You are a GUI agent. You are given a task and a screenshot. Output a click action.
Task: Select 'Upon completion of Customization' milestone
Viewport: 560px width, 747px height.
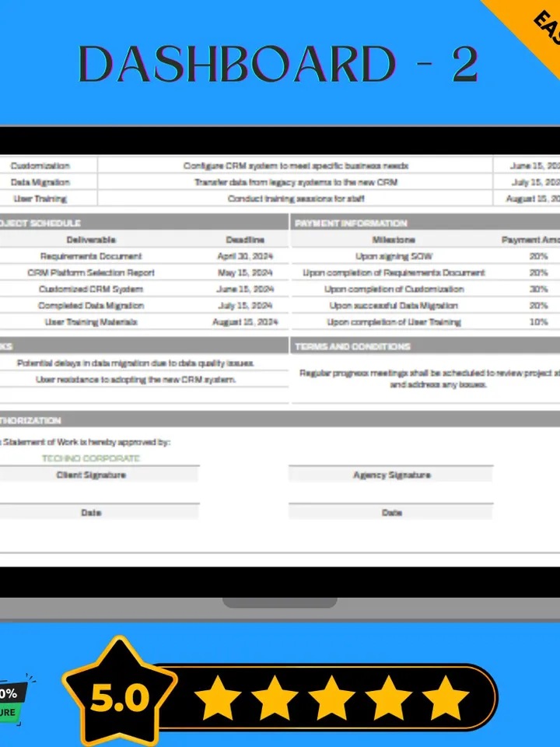coord(394,289)
